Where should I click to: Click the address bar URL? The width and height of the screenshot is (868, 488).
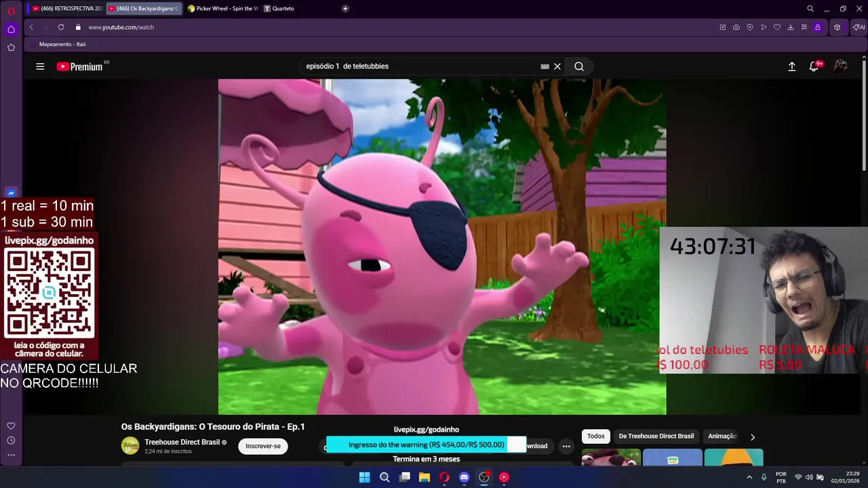click(x=121, y=27)
